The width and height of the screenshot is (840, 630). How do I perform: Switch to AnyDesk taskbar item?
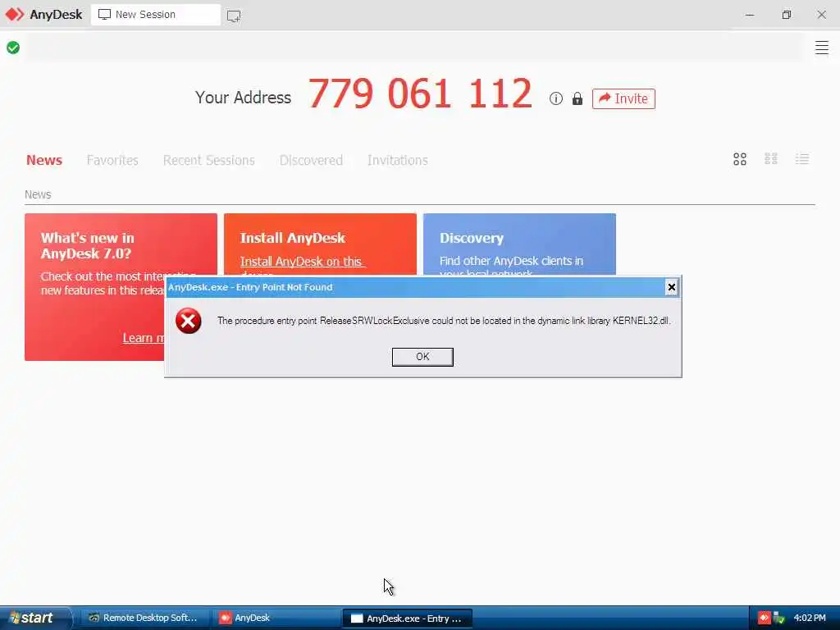[276, 619]
